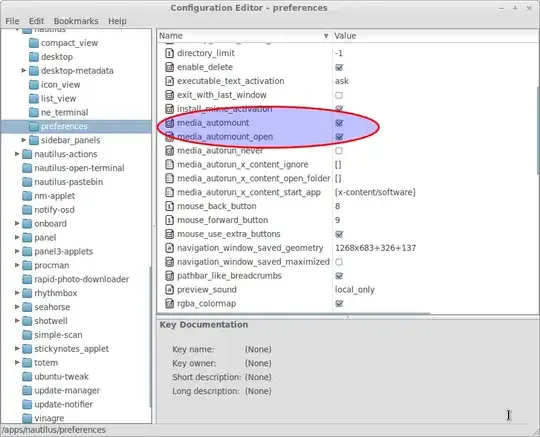Click the integer icon beside mouse_back_button

tap(169, 206)
